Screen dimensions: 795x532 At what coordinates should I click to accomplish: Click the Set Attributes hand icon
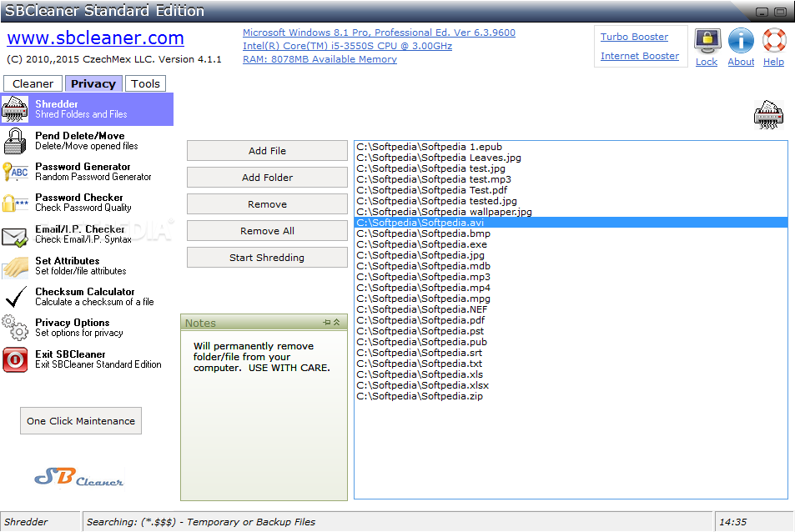click(x=15, y=267)
